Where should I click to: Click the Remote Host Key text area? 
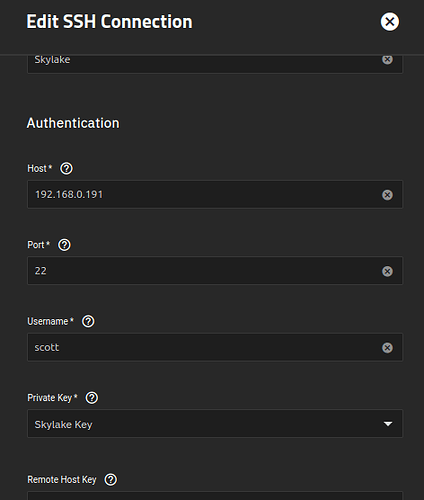[215, 496]
